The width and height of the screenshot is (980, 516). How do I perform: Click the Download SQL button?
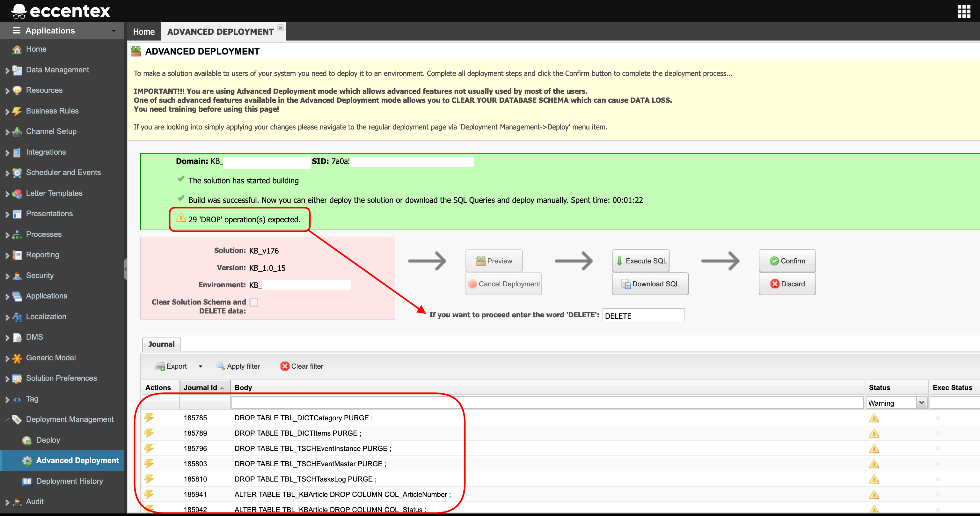[x=650, y=284]
